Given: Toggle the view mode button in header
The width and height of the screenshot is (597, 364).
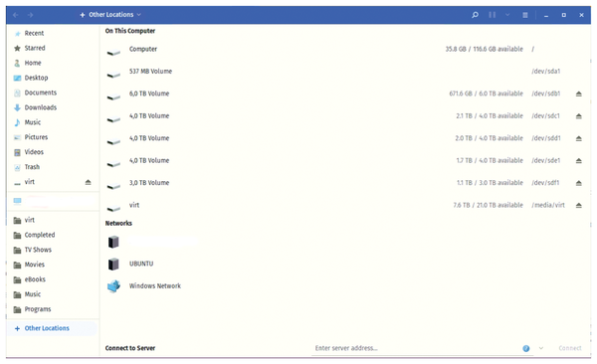Looking at the screenshot, I should pyautogui.click(x=492, y=15).
